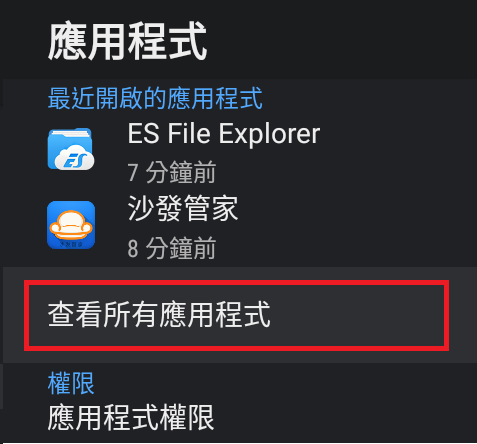
Task: Click inside the red-outlined highlighted row
Action: pyautogui.click(x=236, y=315)
